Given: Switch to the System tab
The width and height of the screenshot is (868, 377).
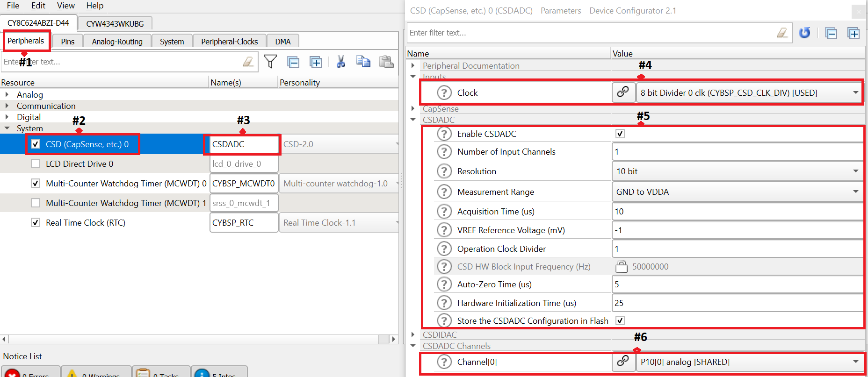Looking at the screenshot, I should pos(172,41).
